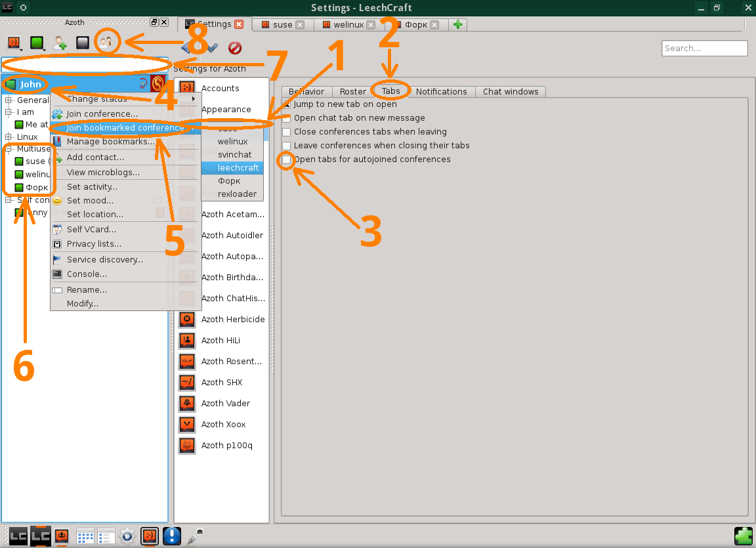Click the second highlighted LC icon in bottom bar
Image resolution: width=756 pixels, height=548 pixels.
[x=41, y=536]
